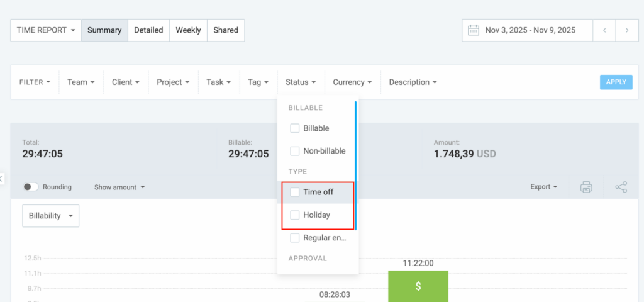Check the Billable checkbox
The image size is (644, 302).
[x=294, y=128]
